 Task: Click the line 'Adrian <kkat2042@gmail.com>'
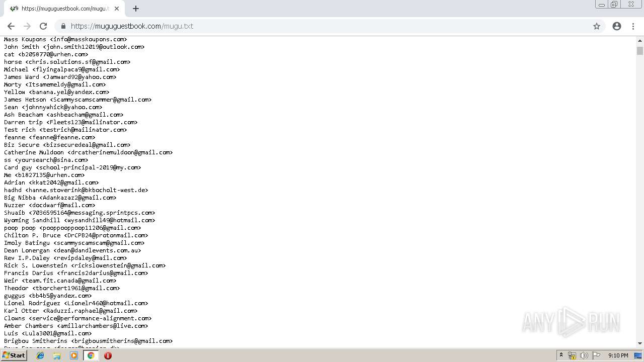51,183
